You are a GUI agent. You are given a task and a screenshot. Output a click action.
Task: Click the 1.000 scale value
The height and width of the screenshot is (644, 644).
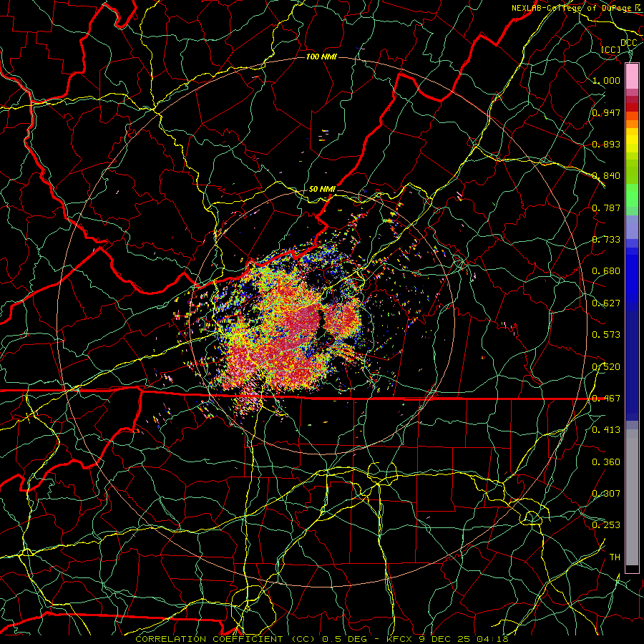coord(606,80)
